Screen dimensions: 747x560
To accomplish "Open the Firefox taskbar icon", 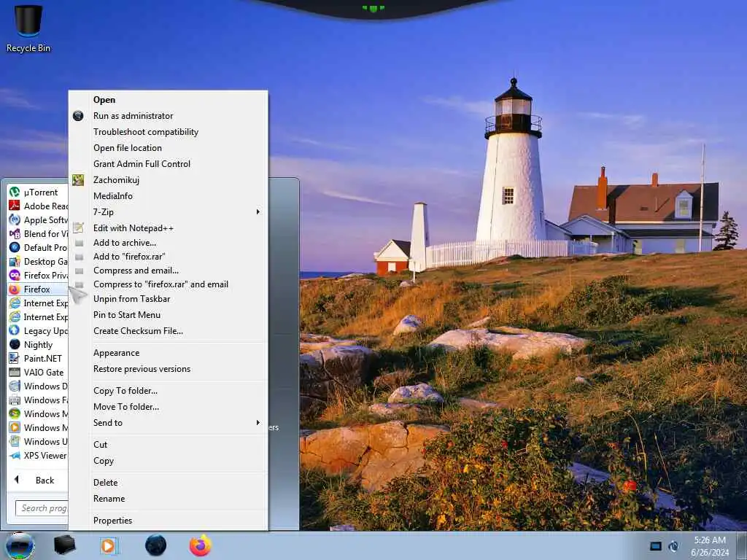I will click(x=201, y=545).
